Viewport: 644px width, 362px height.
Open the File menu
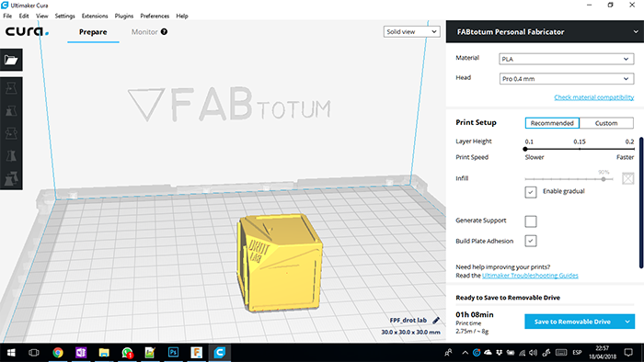pyautogui.click(x=7, y=16)
